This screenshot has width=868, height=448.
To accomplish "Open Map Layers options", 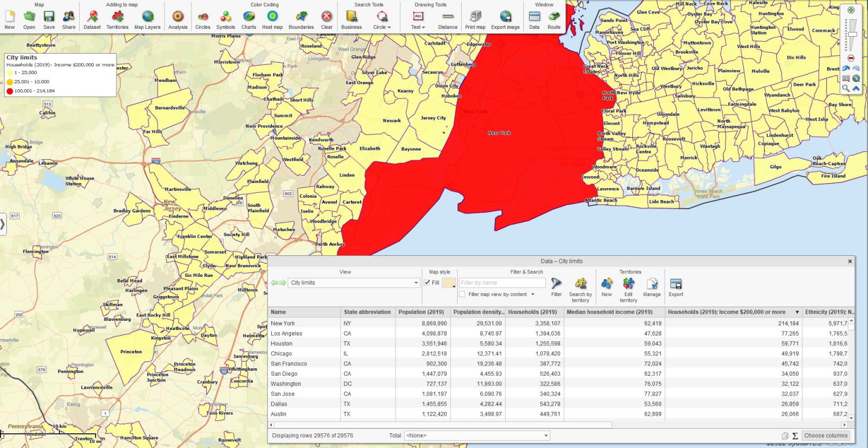I will [x=147, y=19].
